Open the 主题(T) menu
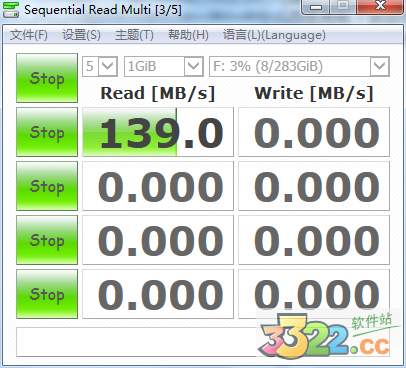Image resolution: width=406 pixels, height=368 pixels. point(134,35)
